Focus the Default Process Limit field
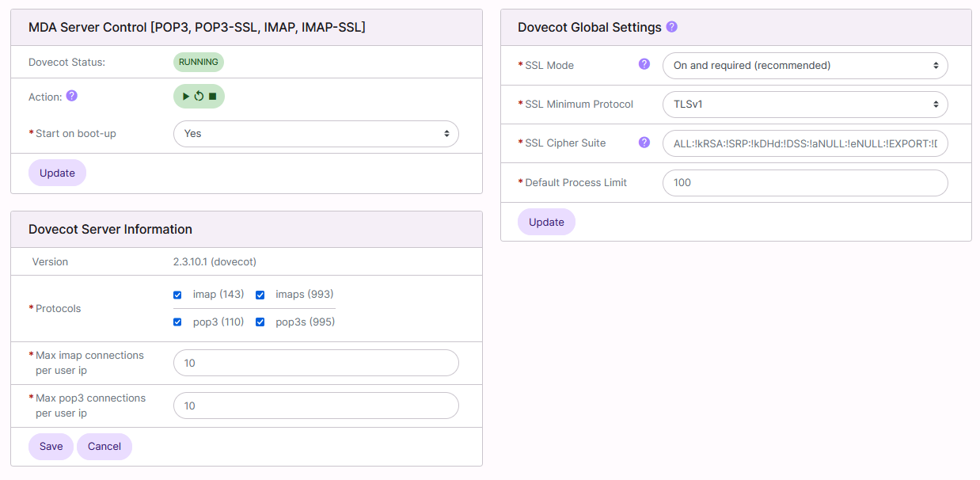The width and height of the screenshot is (980, 480). pos(804,183)
